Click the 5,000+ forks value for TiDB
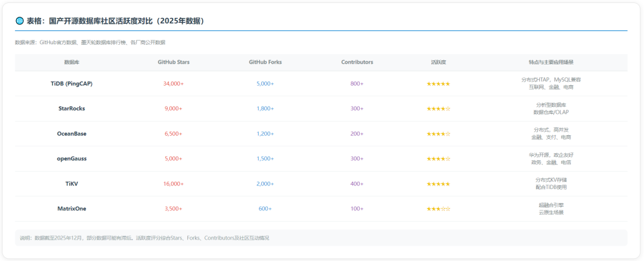 click(x=265, y=83)
